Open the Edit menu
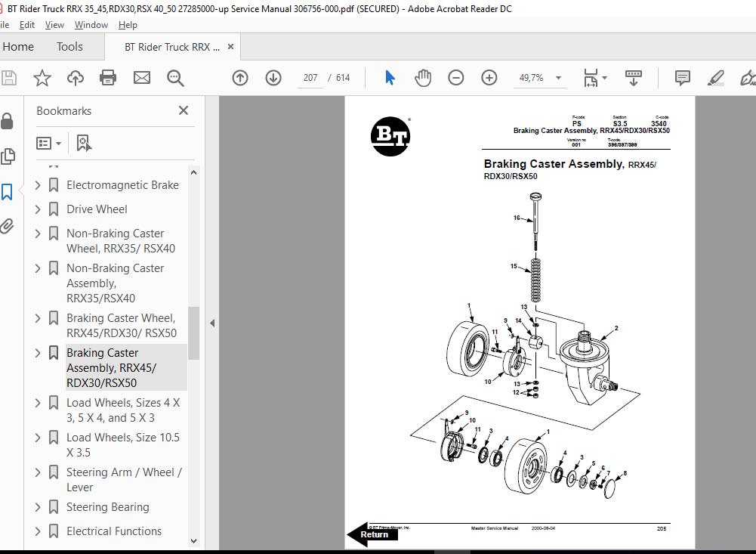Image resolution: width=756 pixels, height=554 pixels. 27,25
